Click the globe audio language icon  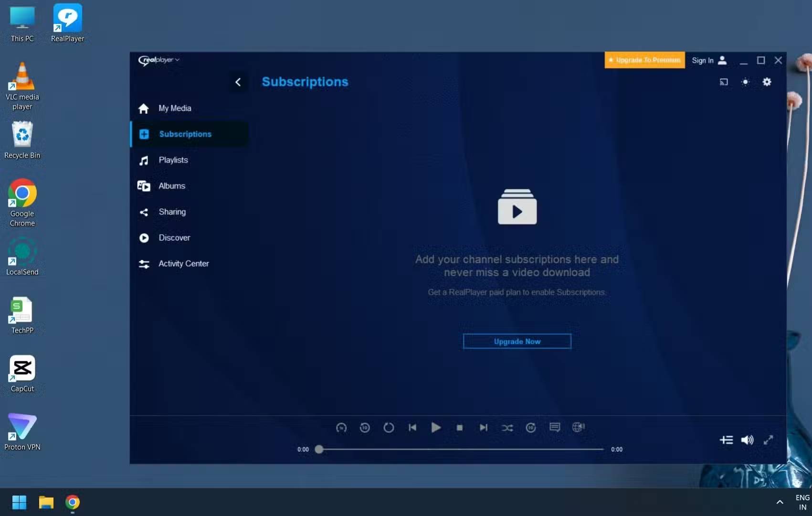click(x=579, y=427)
